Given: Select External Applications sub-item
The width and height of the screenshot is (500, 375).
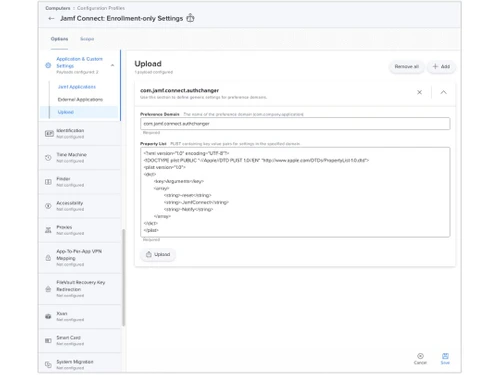Looking at the screenshot, I should (80, 100).
